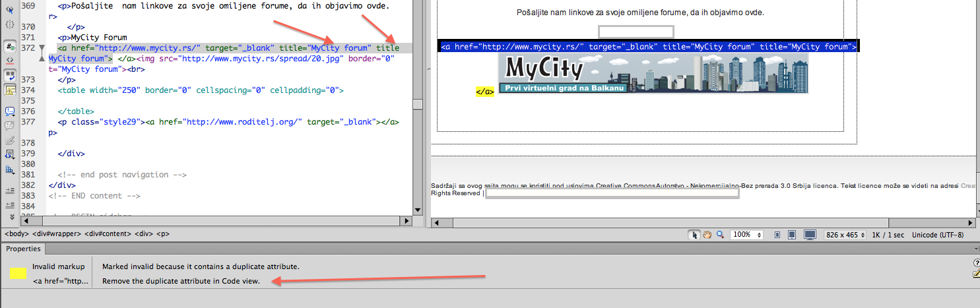The height and width of the screenshot is (308, 980).
Task: Choose the Select (arrow) tool in status bar
Action: [x=694, y=235]
